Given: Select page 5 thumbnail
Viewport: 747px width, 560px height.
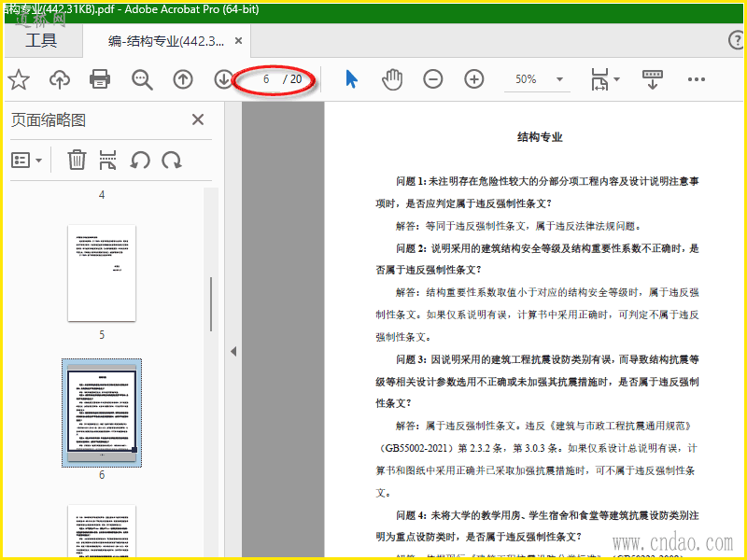Looking at the screenshot, I should click(102, 273).
